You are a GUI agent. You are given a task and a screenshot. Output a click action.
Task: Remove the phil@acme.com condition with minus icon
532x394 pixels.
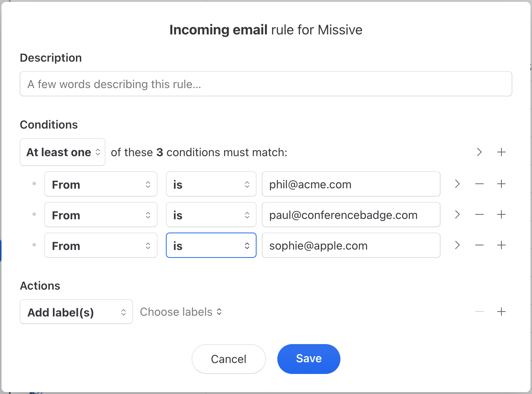pyautogui.click(x=479, y=184)
